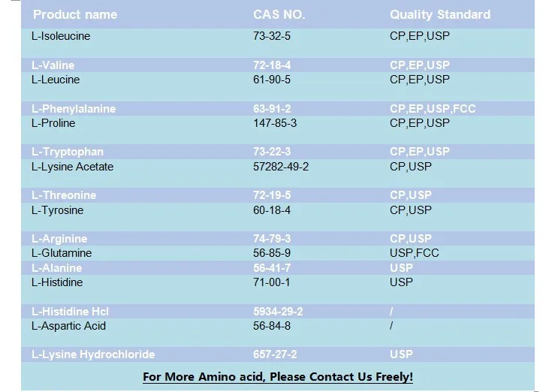The height and width of the screenshot is (392, 549).
Task: Select CAS number 71-00-1 for L-Histidine
Action: click(272, 282)
